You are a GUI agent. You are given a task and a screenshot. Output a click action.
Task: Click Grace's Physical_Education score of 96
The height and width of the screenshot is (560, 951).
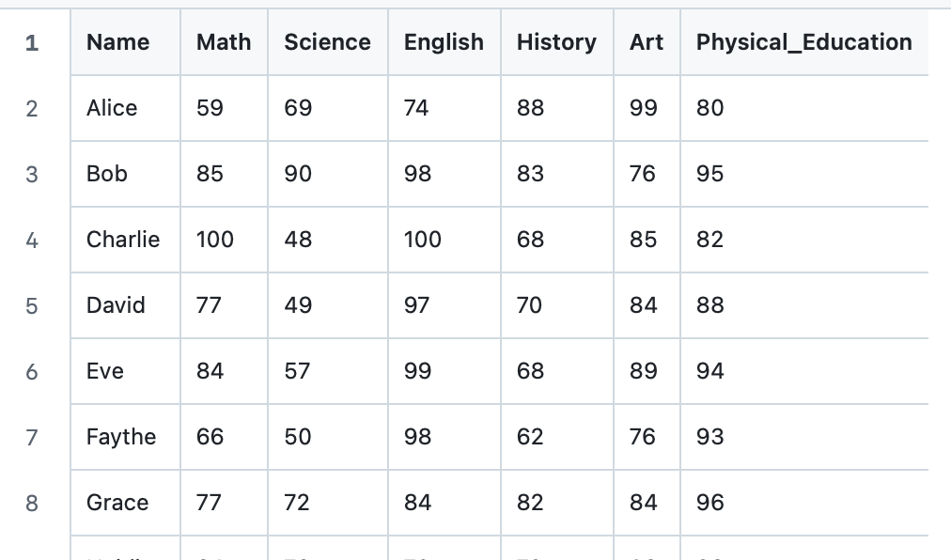pyautogui.click(x=710, y=503)
